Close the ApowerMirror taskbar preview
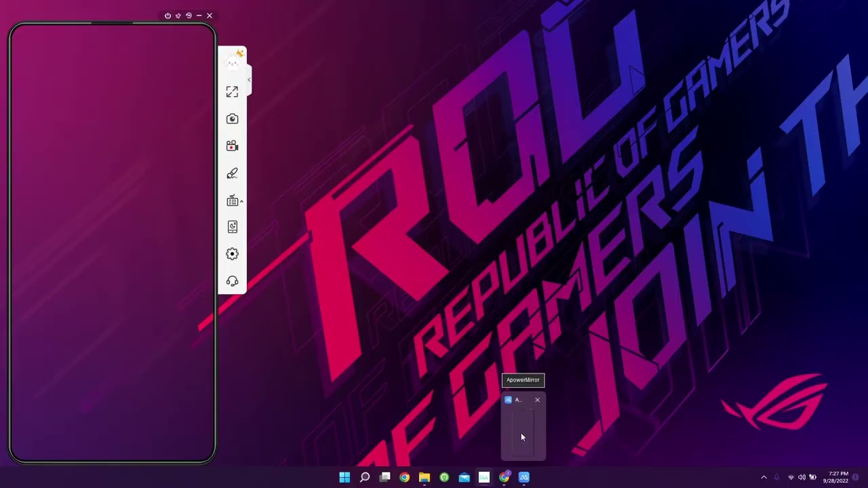 point(537,400)
